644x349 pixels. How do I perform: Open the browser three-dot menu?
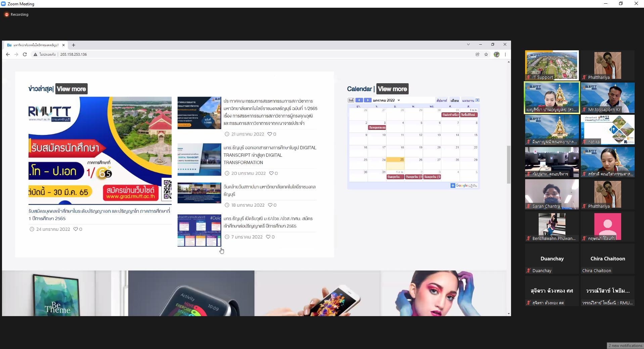505,54
